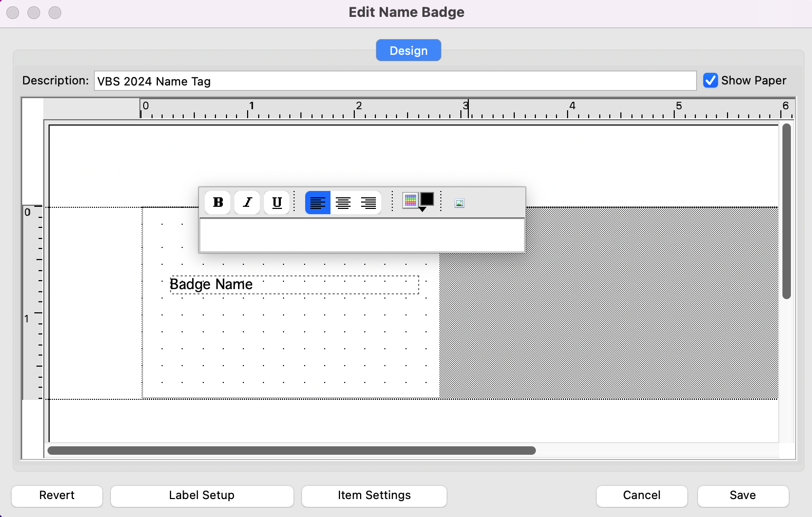Center-align the badge text
Image resolution: width=812 pixels, height=517 pixels.
coord(343,203)
